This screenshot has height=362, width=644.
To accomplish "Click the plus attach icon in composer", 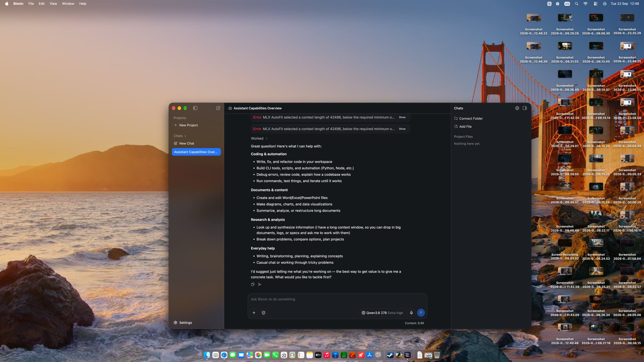I will tap(254, 313).
